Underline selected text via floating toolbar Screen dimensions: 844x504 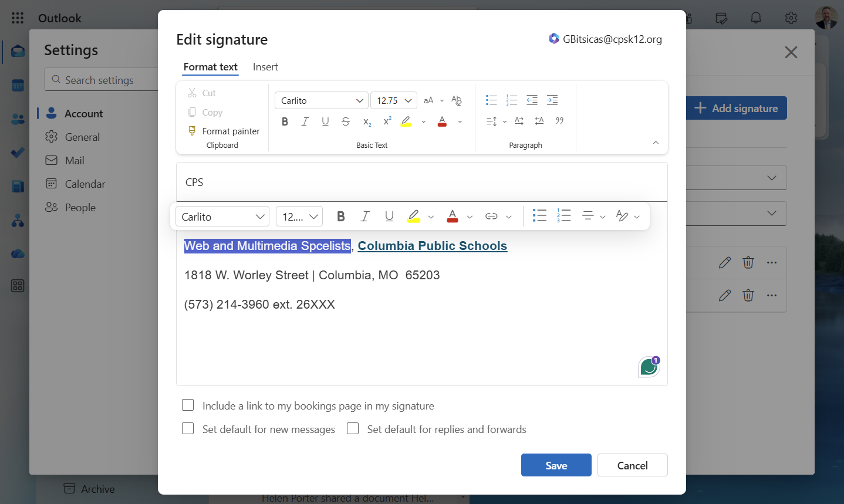(389, 217)
